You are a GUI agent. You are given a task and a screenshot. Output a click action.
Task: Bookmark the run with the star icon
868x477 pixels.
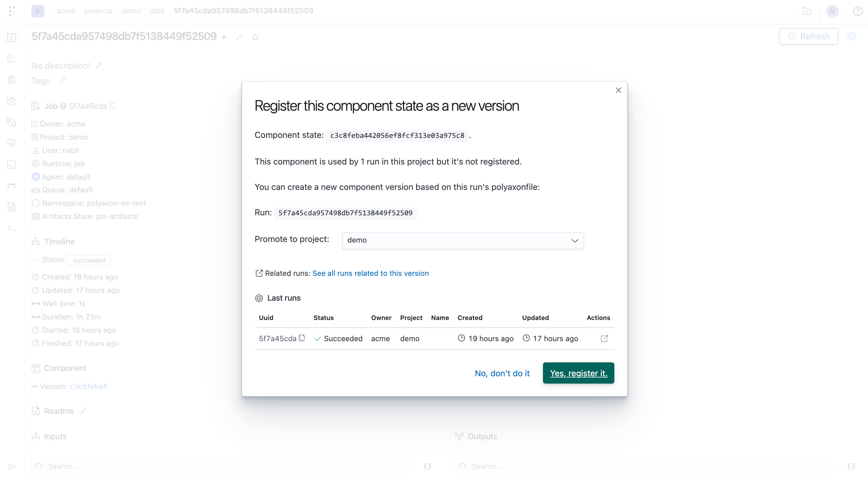(255, 37)
